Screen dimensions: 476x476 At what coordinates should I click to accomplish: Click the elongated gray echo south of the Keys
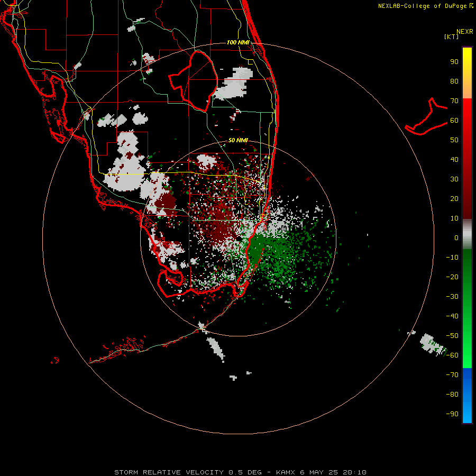[216, 349]
